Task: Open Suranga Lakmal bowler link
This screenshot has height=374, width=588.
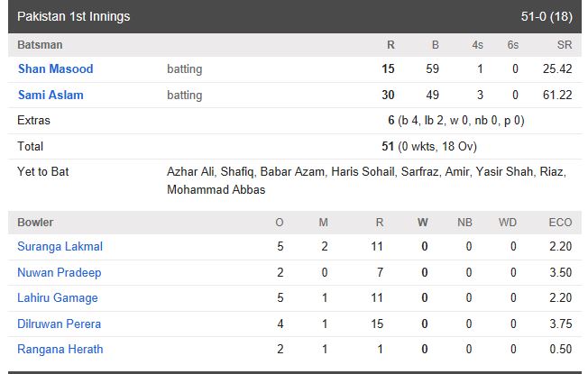Action: (x=60, y=247)
